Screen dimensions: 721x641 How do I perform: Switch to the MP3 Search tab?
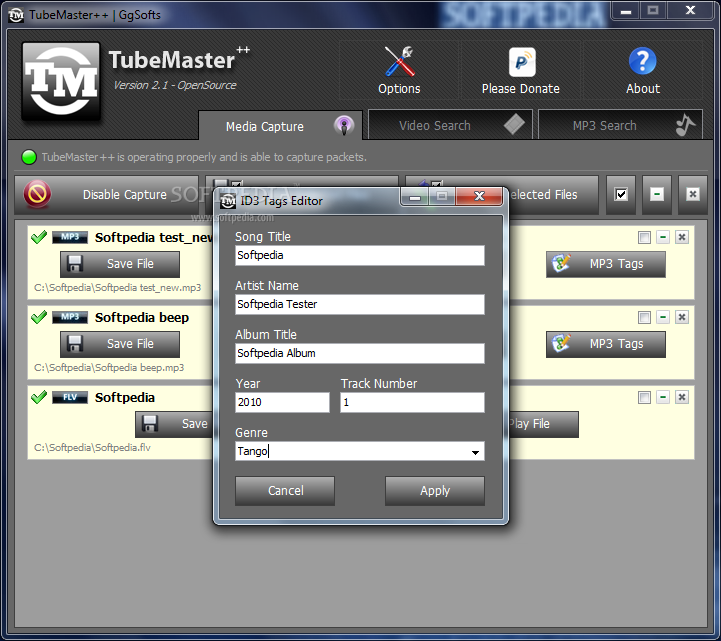[620, 125]
